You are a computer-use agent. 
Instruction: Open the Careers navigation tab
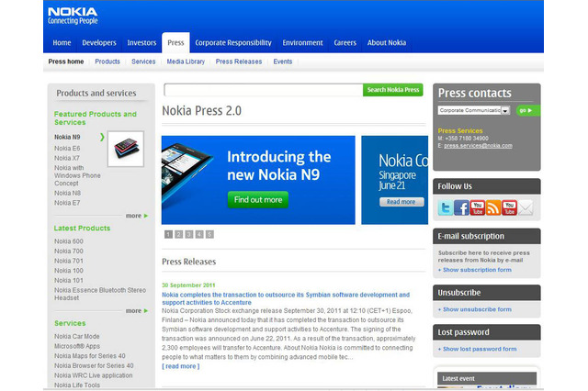(345, 43)
